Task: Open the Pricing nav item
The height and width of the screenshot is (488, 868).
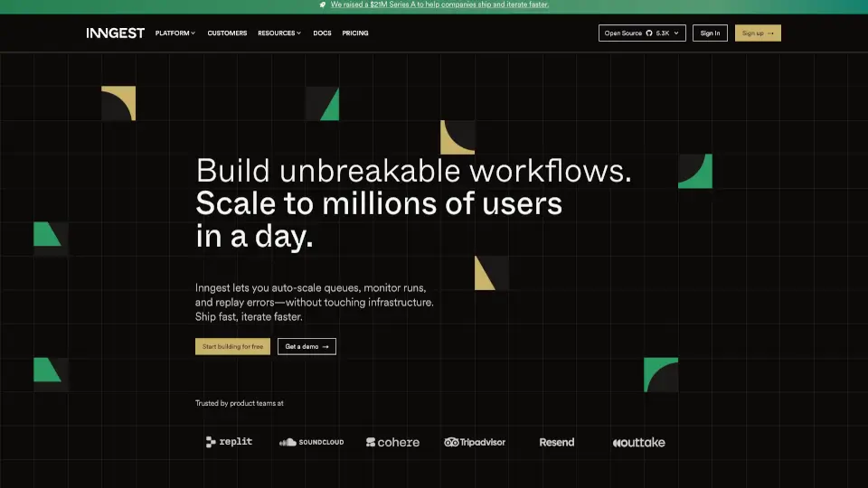Action: (x=354, y=33)
